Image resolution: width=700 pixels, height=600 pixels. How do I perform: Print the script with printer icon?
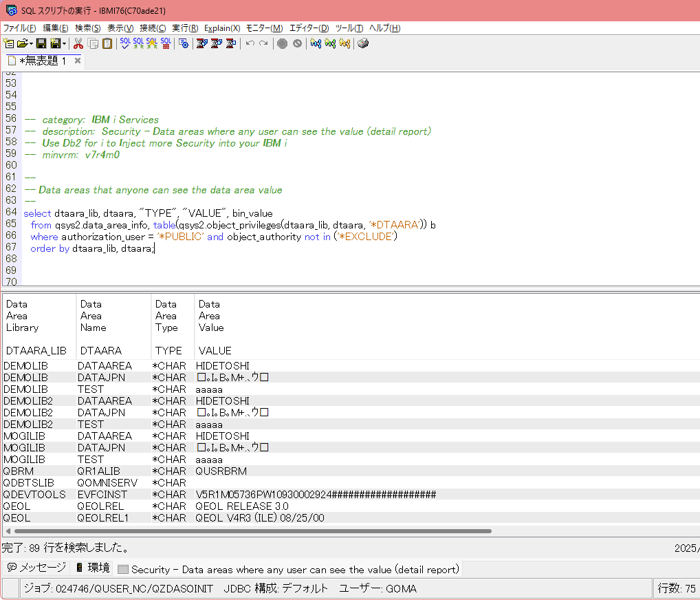[363, 43]
